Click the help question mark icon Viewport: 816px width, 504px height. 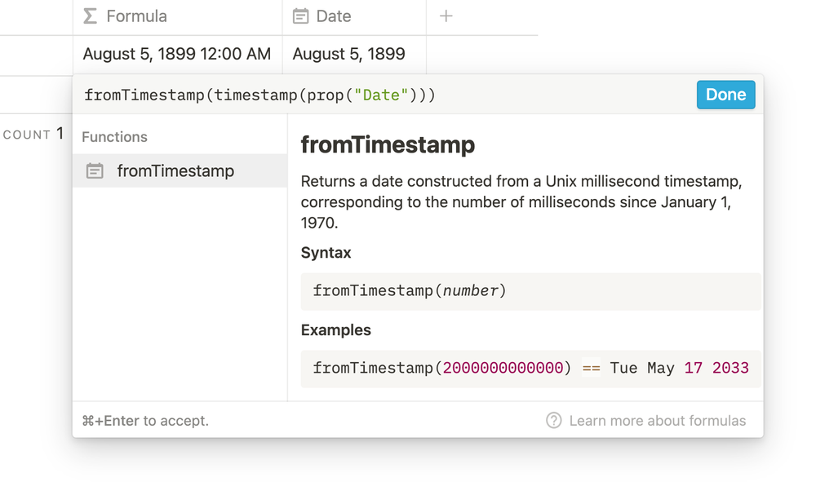553,421
